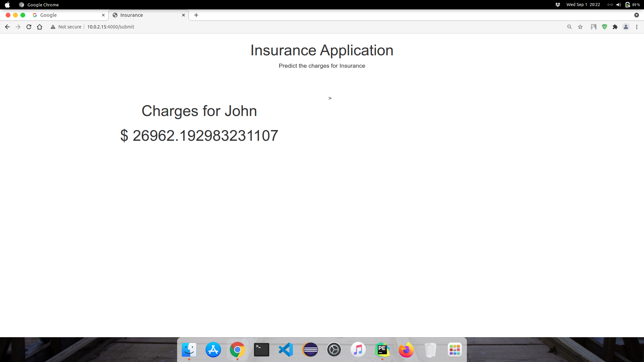Click the home button icon
The image size is (644, 362).
click(x=40, y=27)
